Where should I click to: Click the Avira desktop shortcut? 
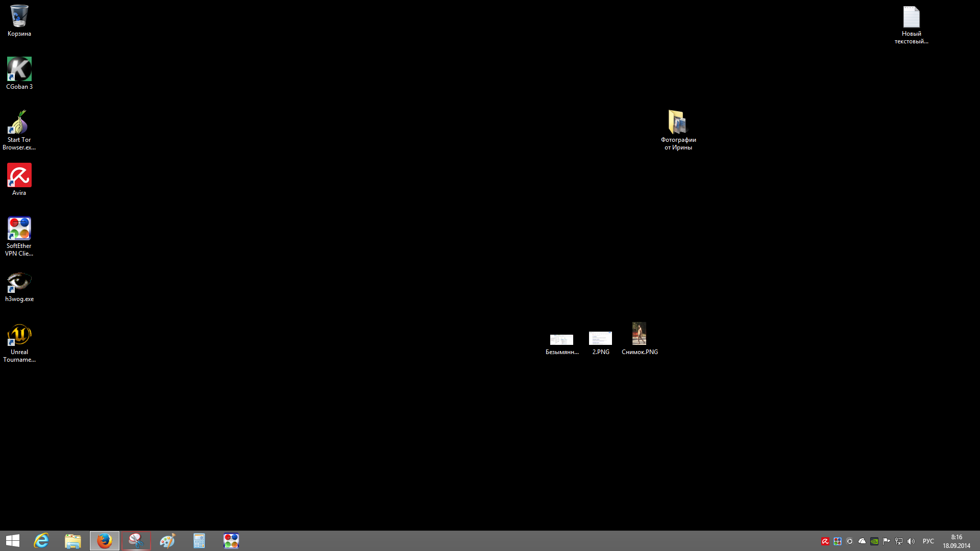tap(19, 176)
